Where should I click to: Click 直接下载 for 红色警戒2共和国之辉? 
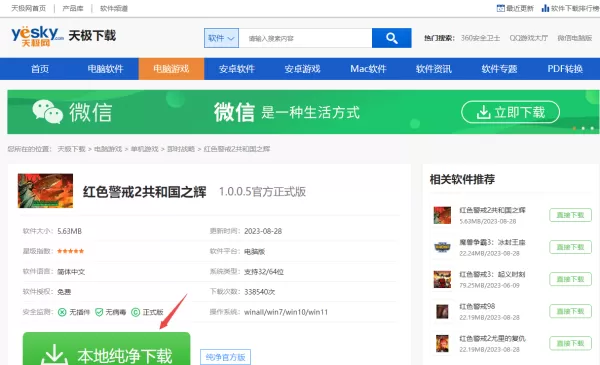(x=570, y=215)
